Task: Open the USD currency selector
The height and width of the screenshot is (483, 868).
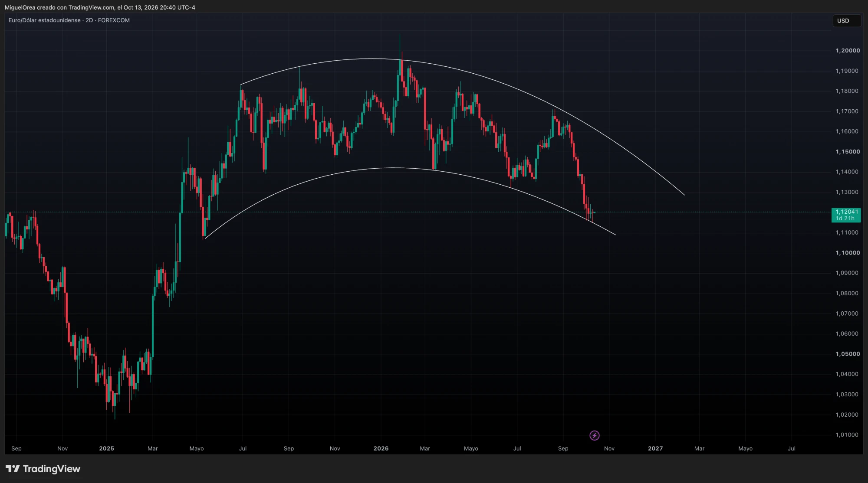Action: pos(846,20)
